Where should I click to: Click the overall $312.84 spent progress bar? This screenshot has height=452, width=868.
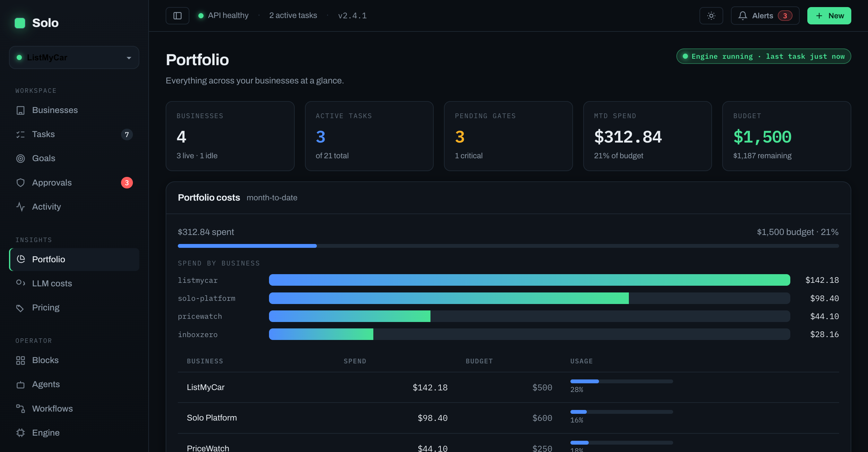508,246
